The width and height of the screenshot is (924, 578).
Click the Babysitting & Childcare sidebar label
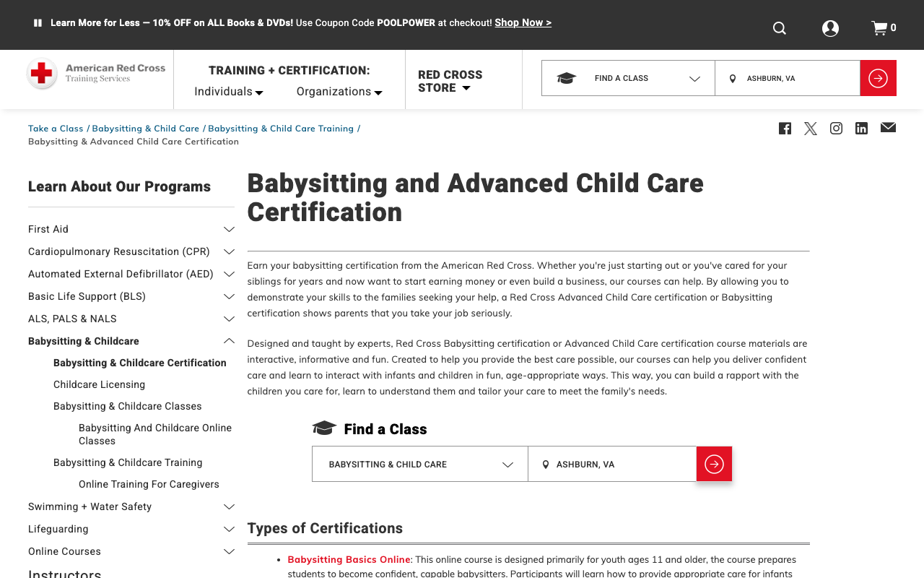click(x=84, y=341)
